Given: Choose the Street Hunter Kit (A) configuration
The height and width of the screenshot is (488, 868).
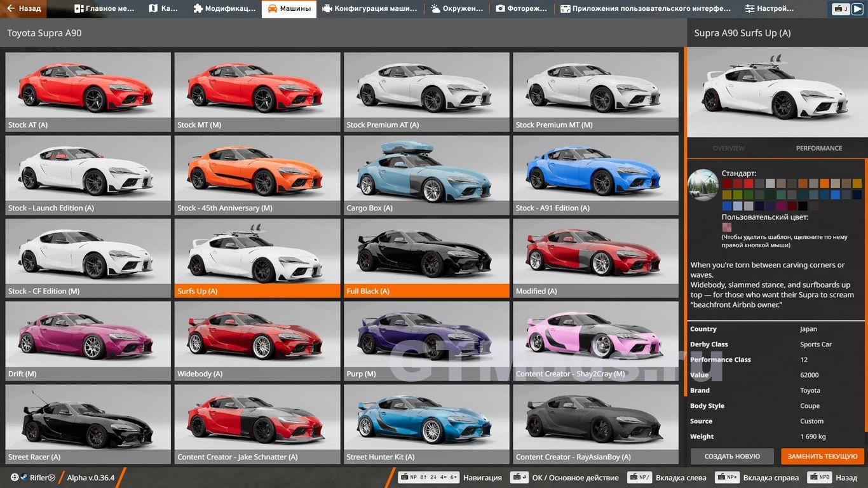Looking at the screenshot, I should (x=426, y=424).
